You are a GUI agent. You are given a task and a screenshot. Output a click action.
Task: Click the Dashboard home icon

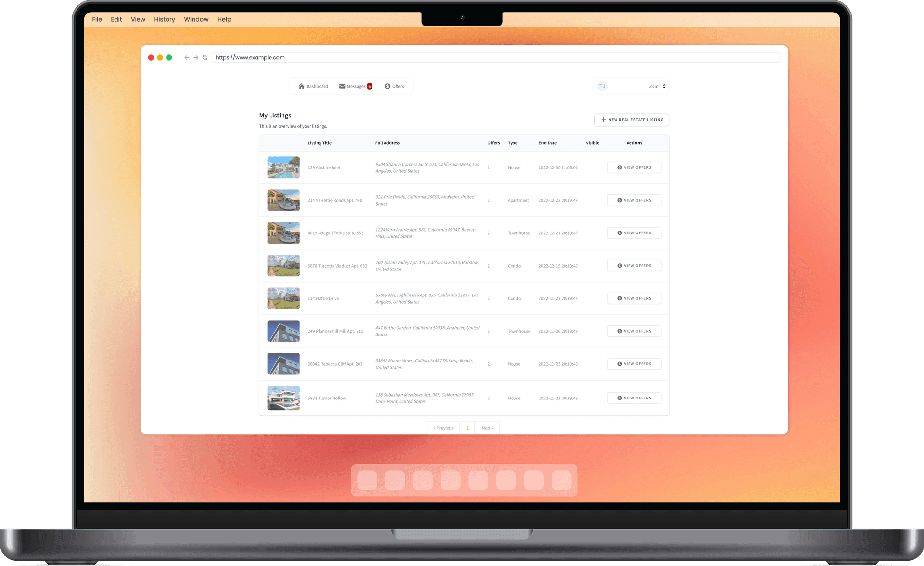[x=301, y=86]
